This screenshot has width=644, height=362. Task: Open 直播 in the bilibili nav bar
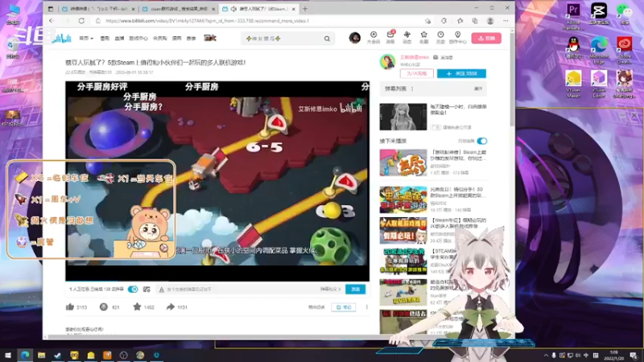[x=119, y=38]
